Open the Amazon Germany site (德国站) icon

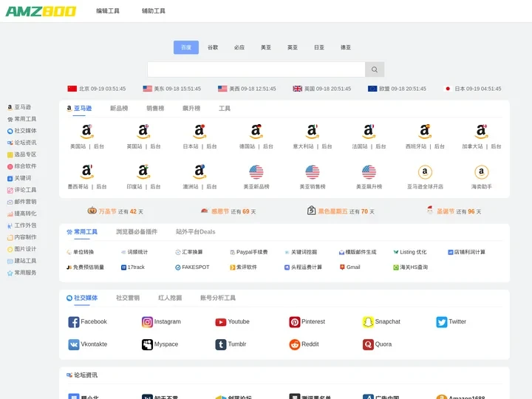[256, 132]
